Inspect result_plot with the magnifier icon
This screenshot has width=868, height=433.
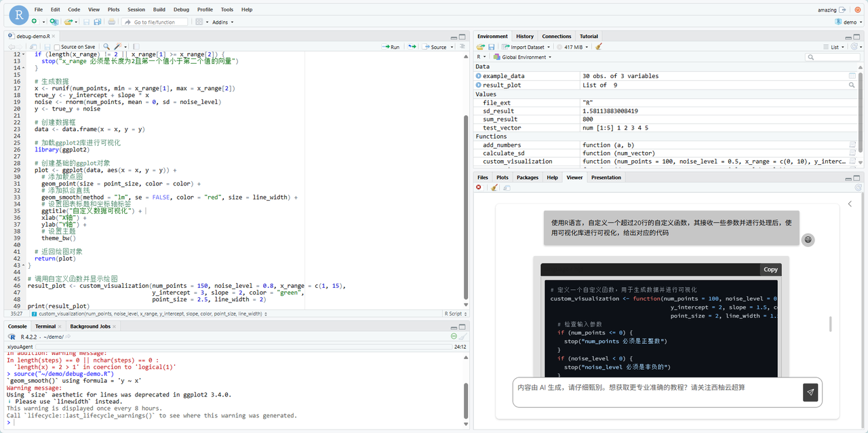click(852, 85)
